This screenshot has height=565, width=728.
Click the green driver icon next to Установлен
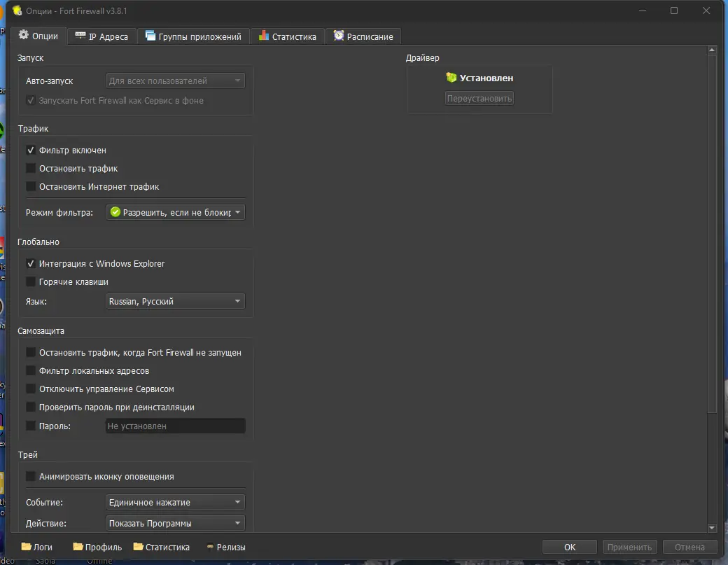click(x=451, y=78)
